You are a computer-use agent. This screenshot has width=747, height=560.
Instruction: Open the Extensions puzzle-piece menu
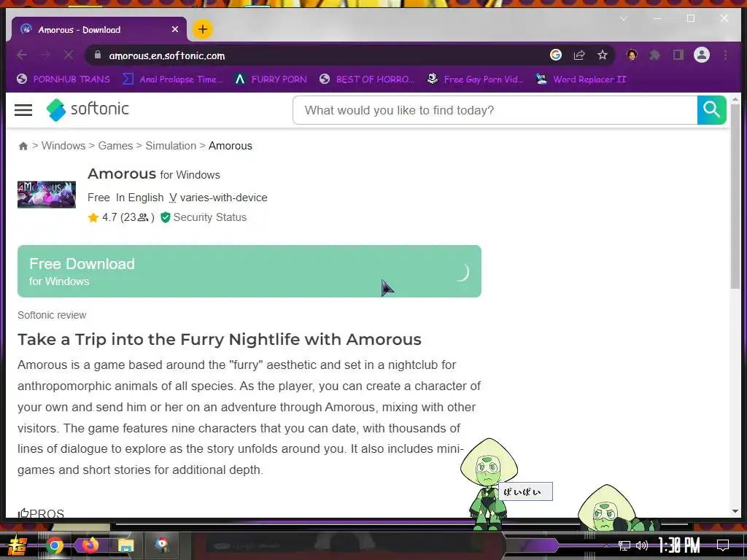point(655,55)
